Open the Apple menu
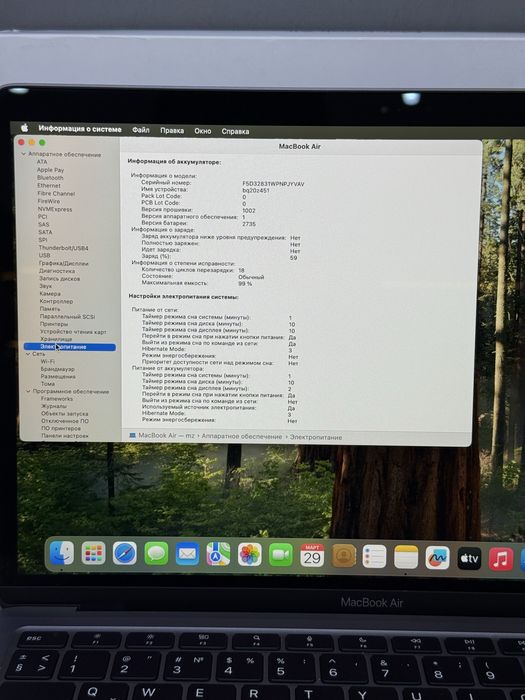This screenshot has height=700, width=525. tap(25, 128)
